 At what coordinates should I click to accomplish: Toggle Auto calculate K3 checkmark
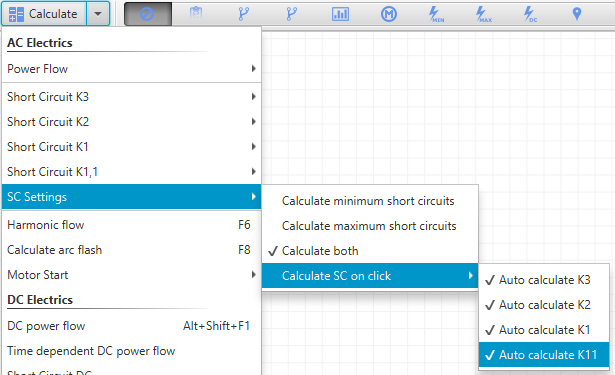tap(544, 280)
